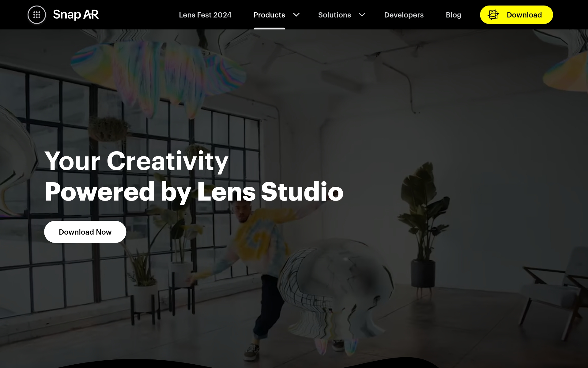Expand the Solutions chevron arrow
Viewport: 588px width, 368px height.
click(x=362, y=15)
